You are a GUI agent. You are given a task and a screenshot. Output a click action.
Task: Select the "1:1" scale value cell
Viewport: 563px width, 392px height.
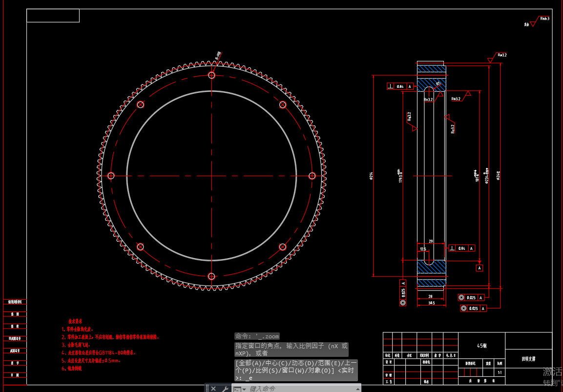(500, 372)
